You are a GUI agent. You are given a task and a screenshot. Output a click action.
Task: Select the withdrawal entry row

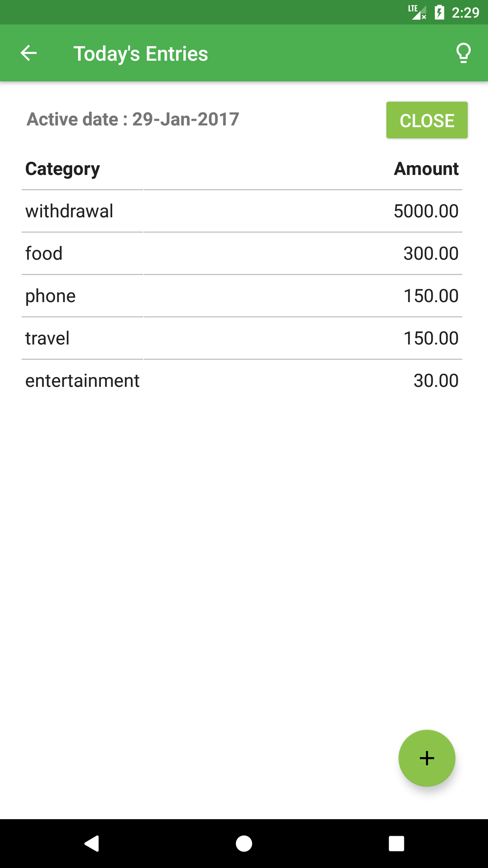(242, 211)
